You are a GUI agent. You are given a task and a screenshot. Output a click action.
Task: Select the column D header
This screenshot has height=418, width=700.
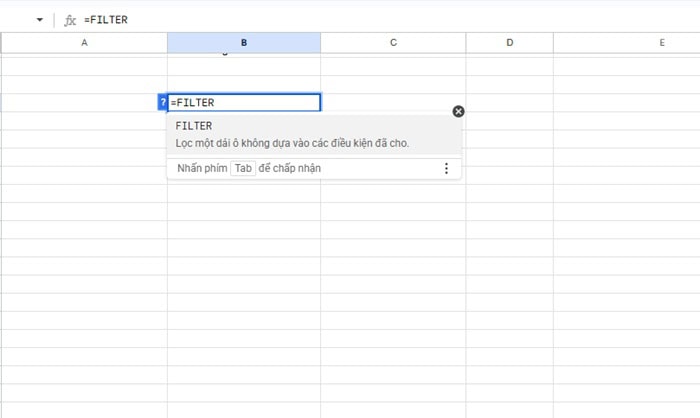tap(509, 43)
